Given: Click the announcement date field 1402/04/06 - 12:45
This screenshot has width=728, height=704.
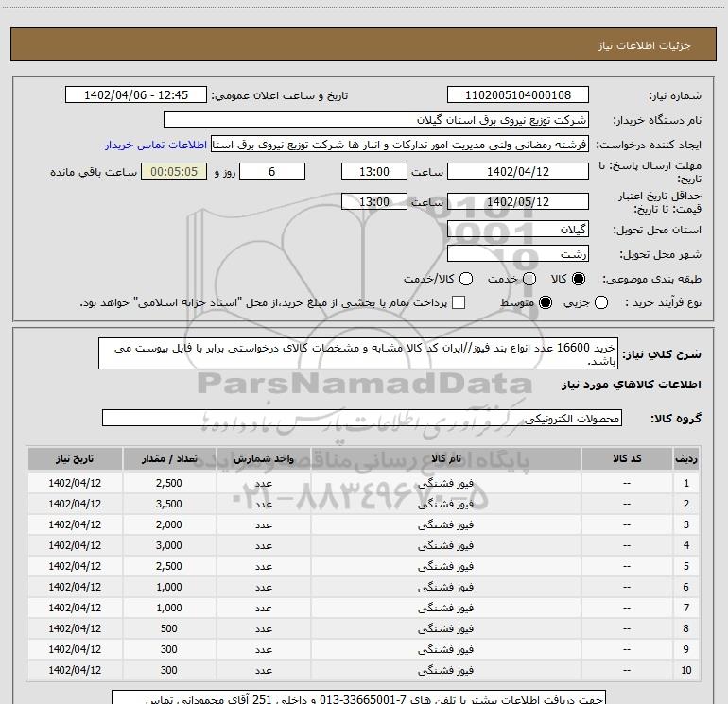Looking at the screenshot, I should click(136, 95).
